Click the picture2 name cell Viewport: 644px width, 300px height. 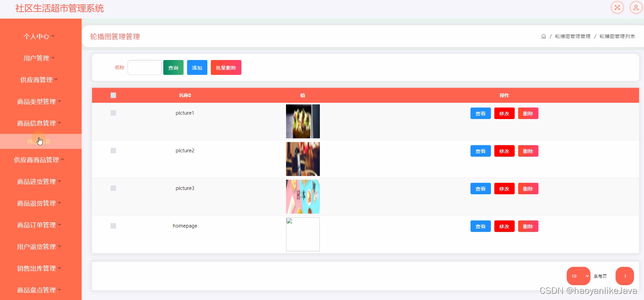(185, 150)
